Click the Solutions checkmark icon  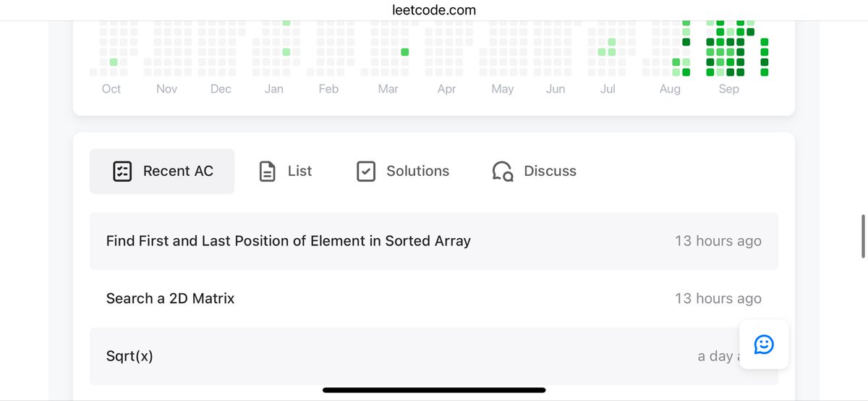pos(366,172)
